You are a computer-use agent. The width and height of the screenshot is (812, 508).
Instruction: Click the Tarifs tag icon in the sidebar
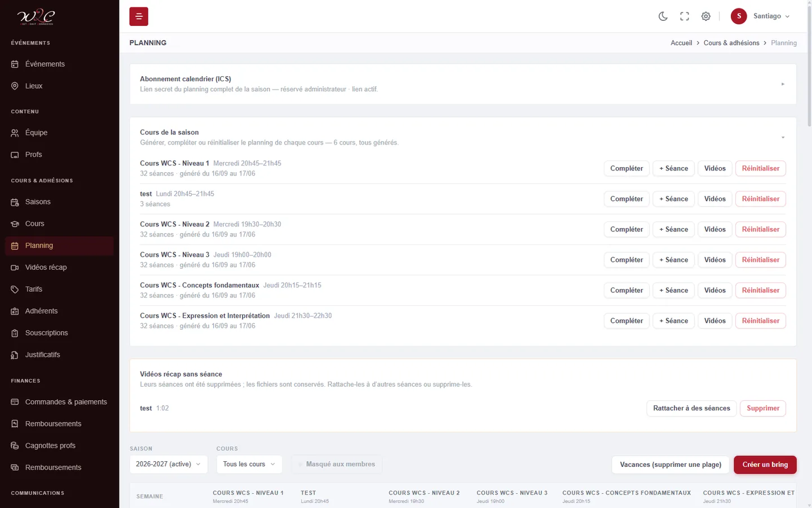point(15,289)
